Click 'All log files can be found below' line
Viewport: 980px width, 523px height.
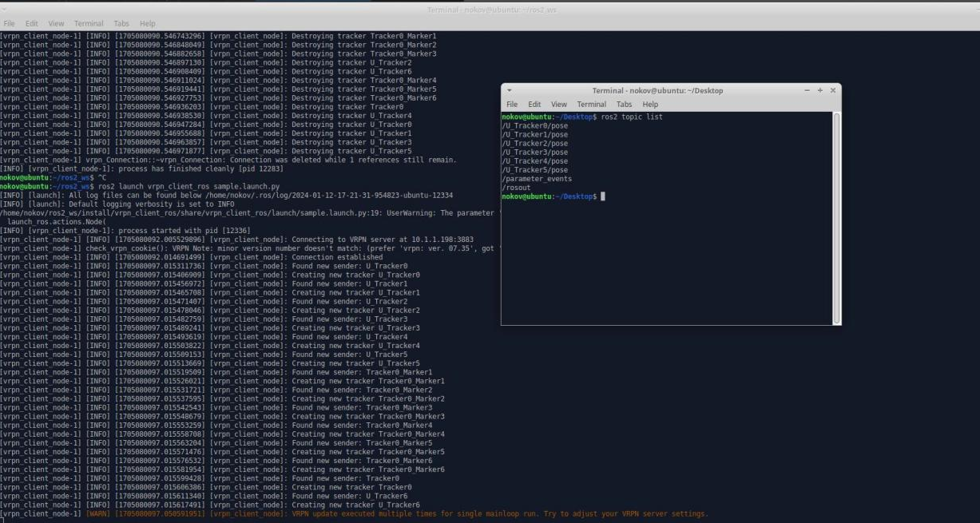click(x=227, y=195)
